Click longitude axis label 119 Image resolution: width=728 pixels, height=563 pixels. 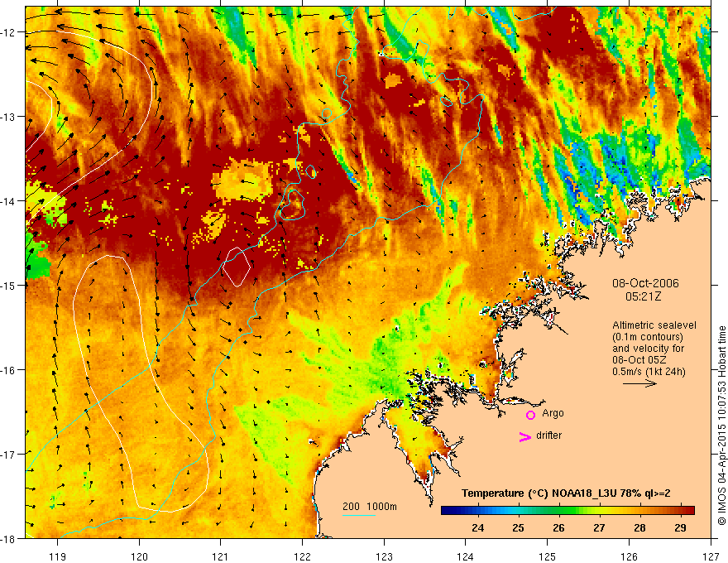(58, 556)
